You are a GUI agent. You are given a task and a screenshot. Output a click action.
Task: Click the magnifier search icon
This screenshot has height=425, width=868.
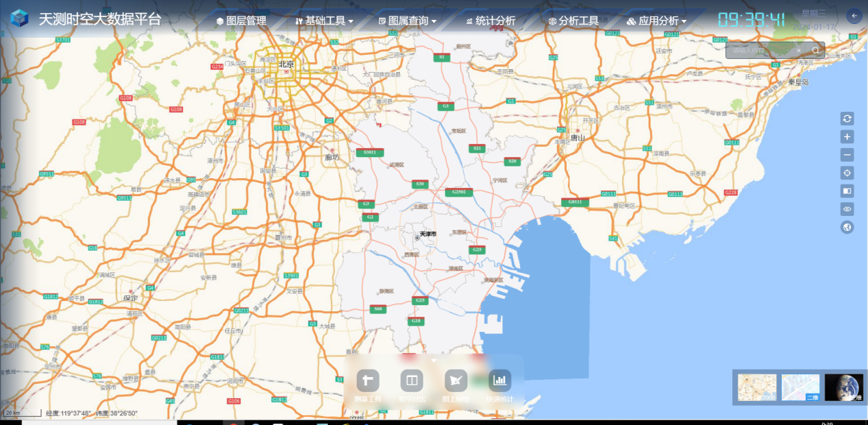tap(815, 50)
